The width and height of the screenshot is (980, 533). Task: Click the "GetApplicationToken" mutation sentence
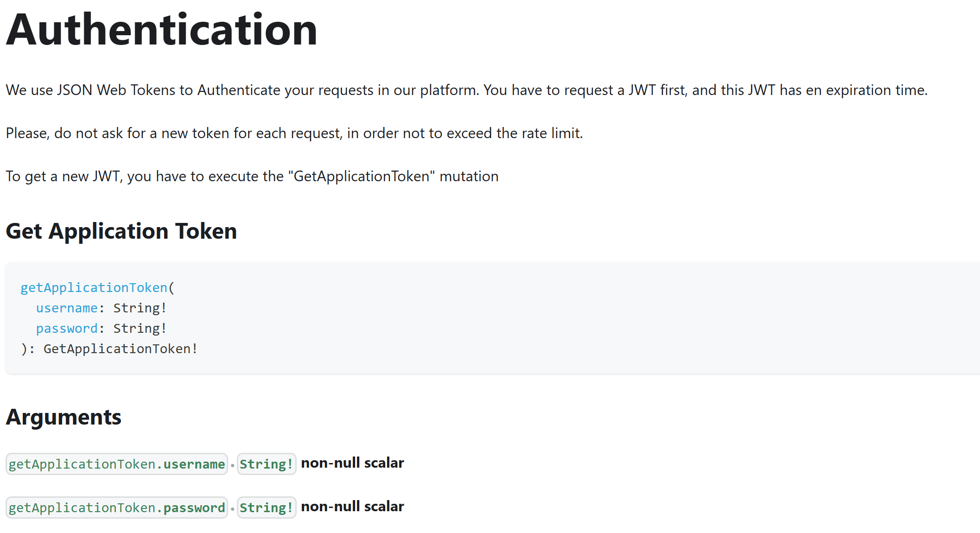click(252, 176)
